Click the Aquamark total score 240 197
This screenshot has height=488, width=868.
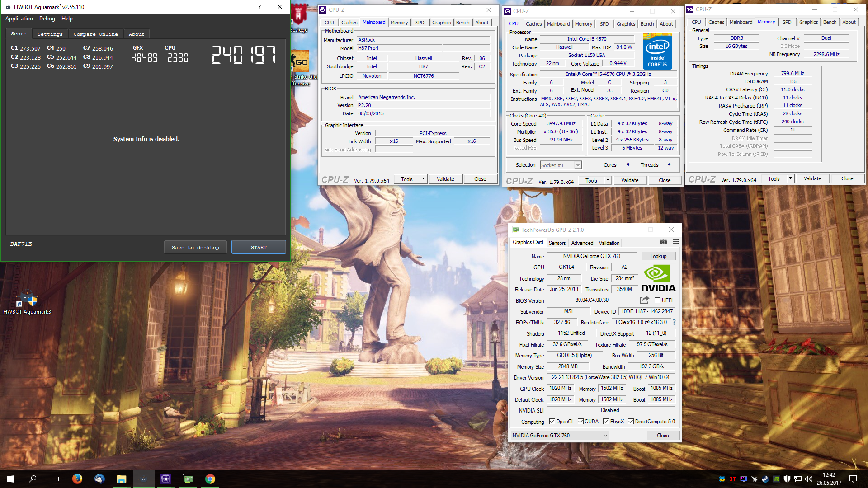coord(244,55)
